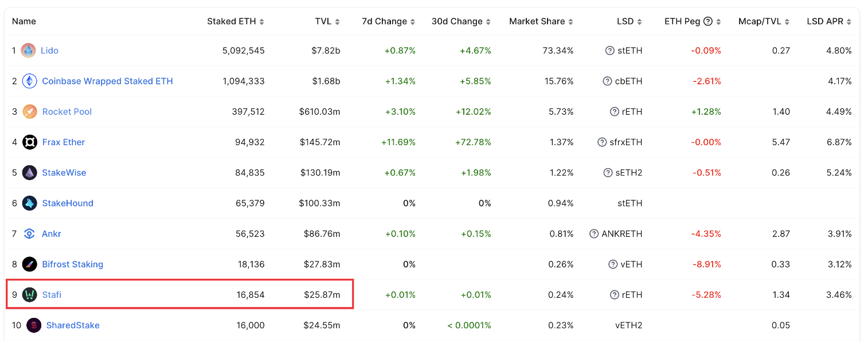
Task: Click the StakeHound logo icon
Action: coord(30,203)
